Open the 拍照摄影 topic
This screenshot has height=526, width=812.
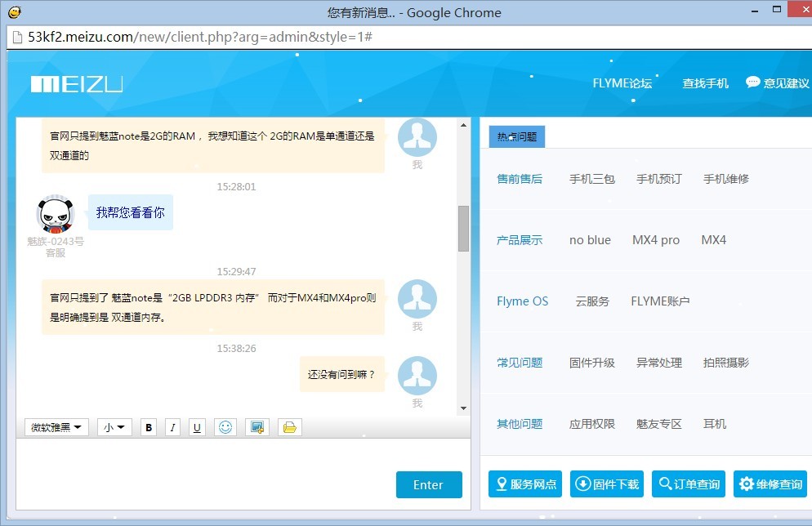coord(726,363)
